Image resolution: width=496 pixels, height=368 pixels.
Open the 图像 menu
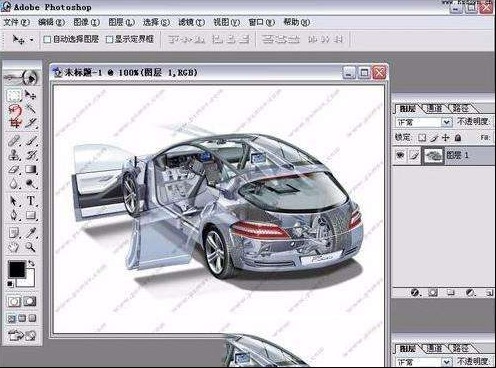(x=86, y=22)
